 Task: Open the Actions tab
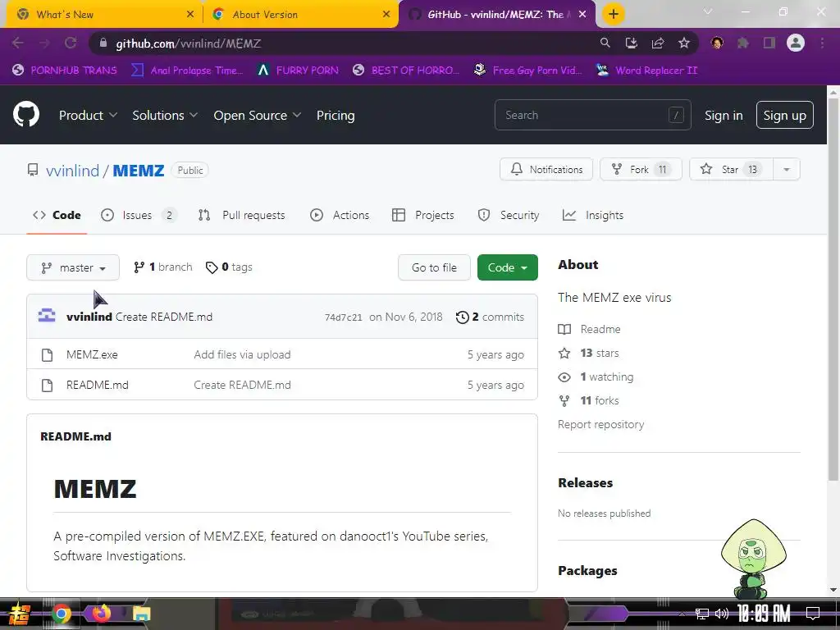coord(340,216)
